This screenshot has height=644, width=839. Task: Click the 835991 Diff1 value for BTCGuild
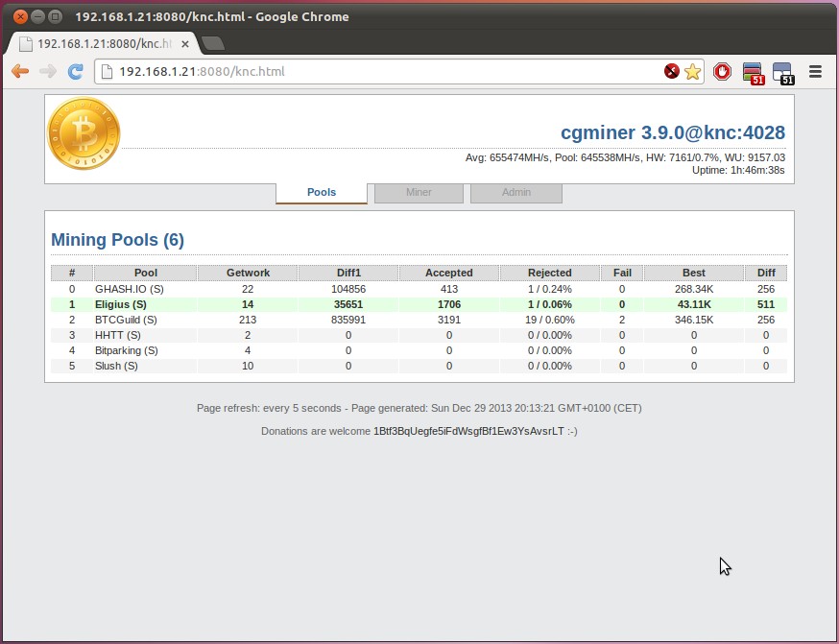pyautogui.click(x=348, y=320)
